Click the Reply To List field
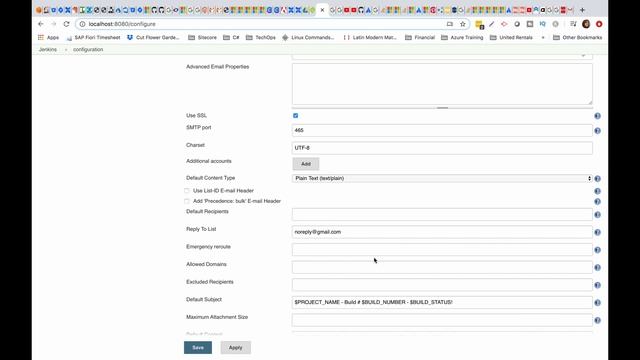This screenshot has height=360, width=640. tap(442, 232)
